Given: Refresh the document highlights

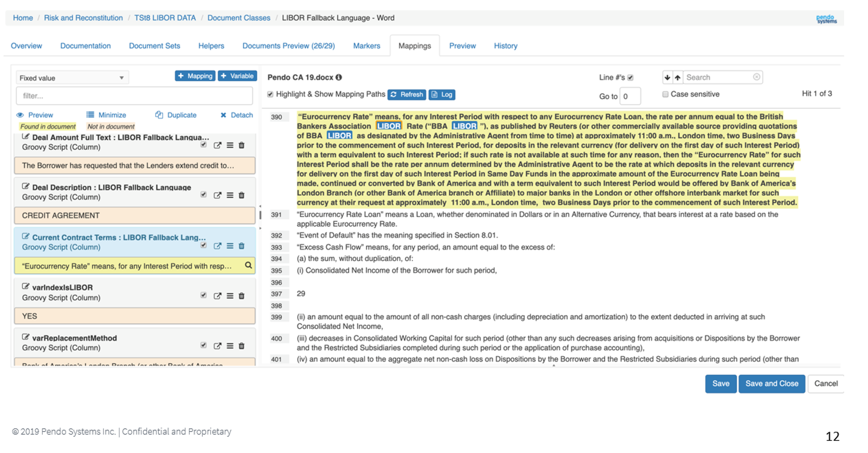Looking at the screenshot, I should 407,95.
